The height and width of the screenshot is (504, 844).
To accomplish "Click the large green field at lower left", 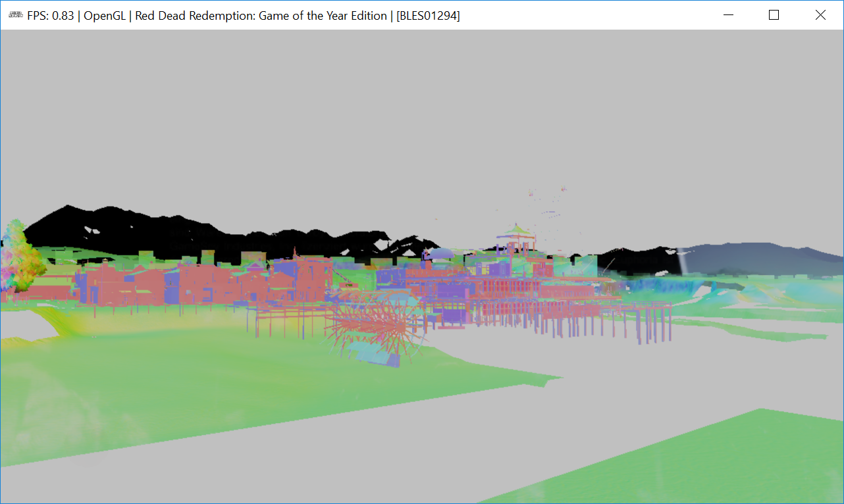I will tap(165, 388).
